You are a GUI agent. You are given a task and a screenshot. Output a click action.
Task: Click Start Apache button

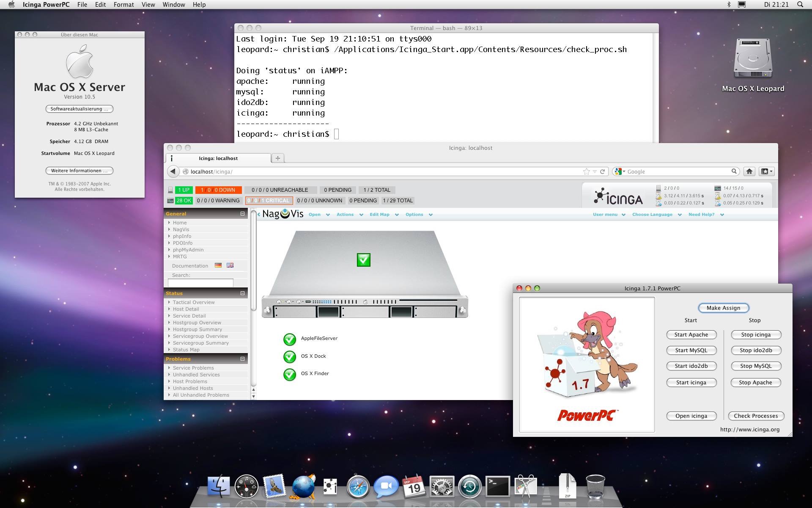(x=691, y=334)
